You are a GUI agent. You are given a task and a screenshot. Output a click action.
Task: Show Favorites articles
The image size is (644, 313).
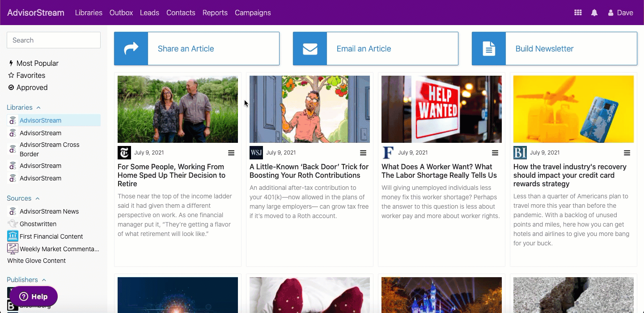click(x=27, y=76)
